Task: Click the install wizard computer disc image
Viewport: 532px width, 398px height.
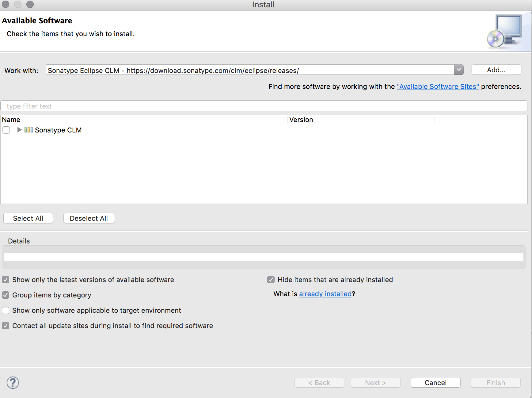Action: 505,31
